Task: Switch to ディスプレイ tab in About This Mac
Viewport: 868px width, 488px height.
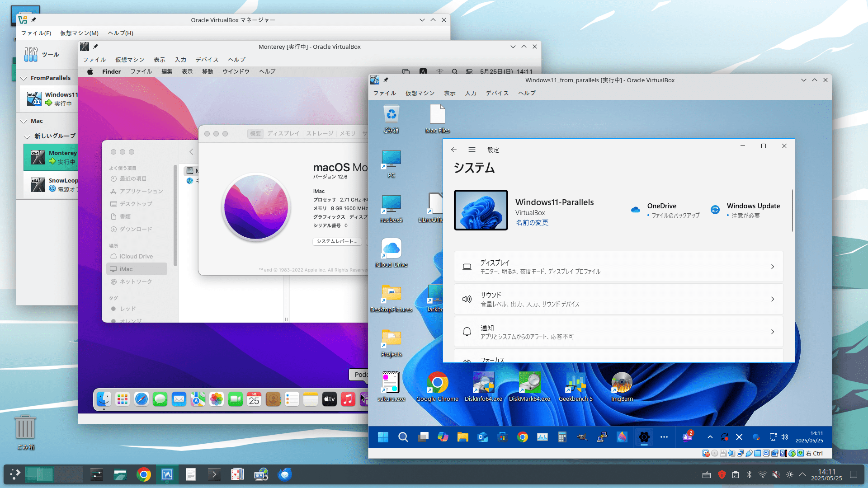Action: point(283,133)
